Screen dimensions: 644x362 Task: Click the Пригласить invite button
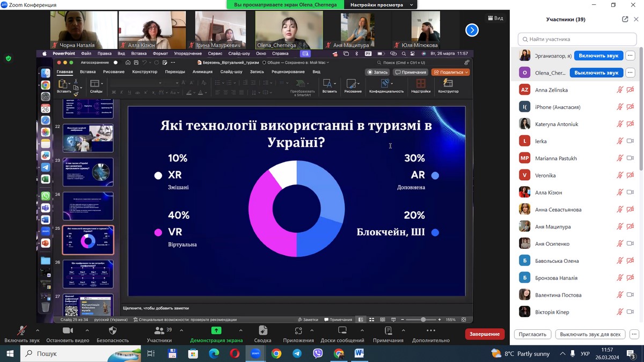coord(533,334)
